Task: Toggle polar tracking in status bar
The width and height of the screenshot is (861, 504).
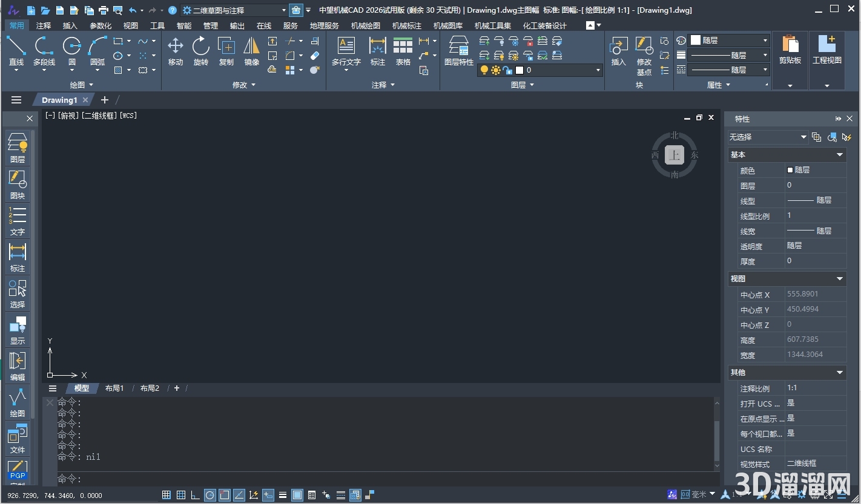Action: (x=210, y=495)
